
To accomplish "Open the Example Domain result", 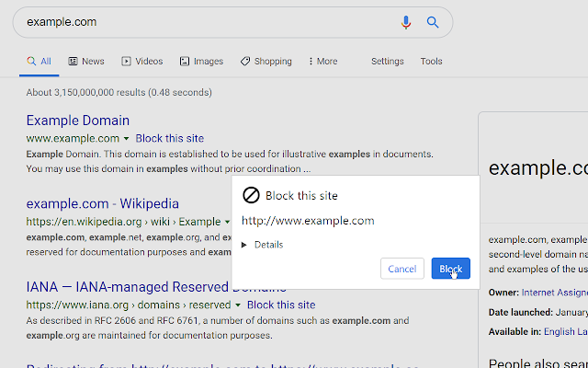I will click(77, 121).
